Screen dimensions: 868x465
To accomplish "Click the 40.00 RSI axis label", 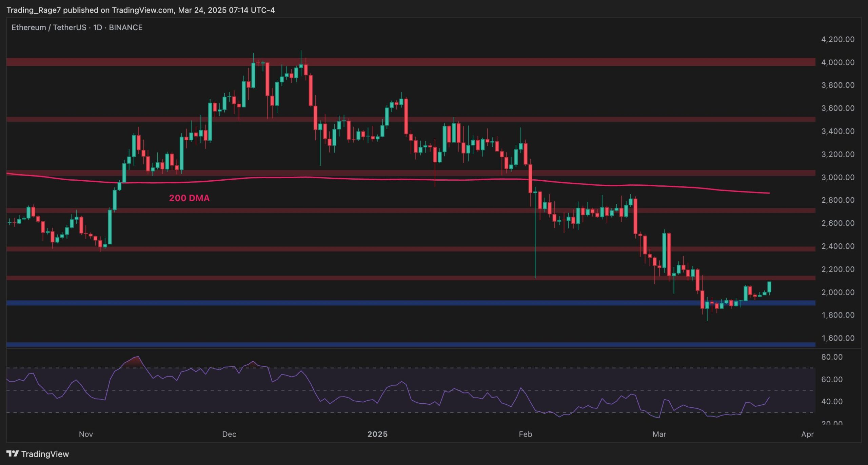I will tap(832, 402).
